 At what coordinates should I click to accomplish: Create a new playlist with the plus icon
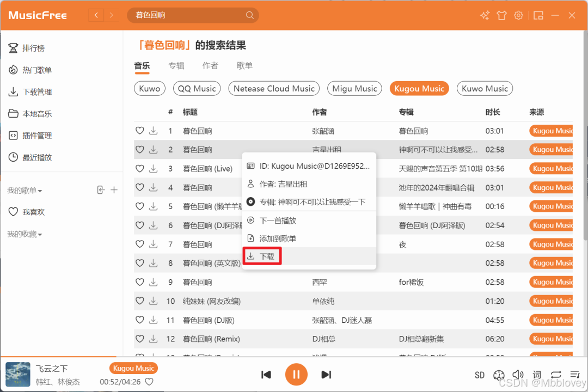pos(114,190)
